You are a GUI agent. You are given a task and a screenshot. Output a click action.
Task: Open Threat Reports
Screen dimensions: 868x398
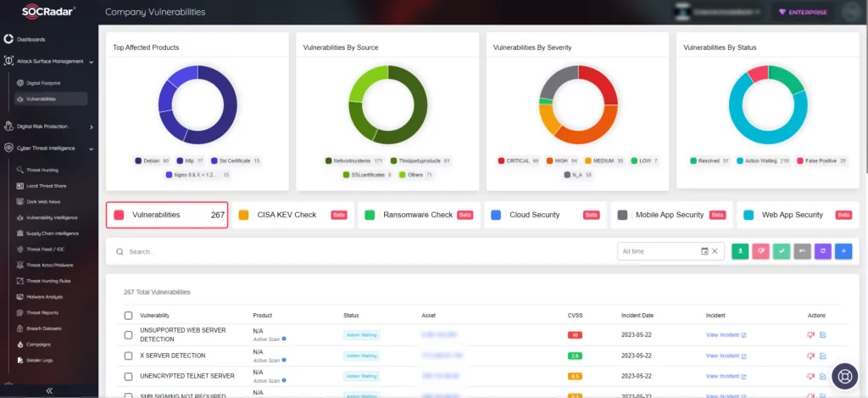[x=42, y=312]
